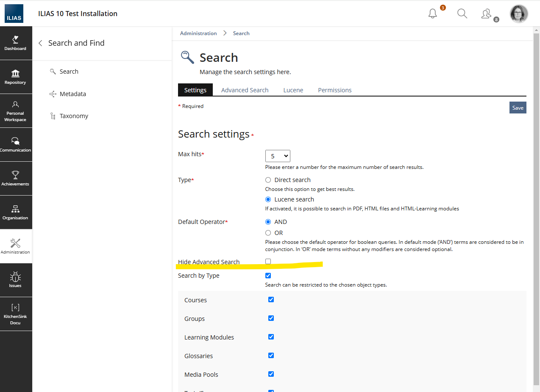This screenshot has width=540, height=392.
Task: Enable the Hide Advanced Search checkbox
Action: 268,262
